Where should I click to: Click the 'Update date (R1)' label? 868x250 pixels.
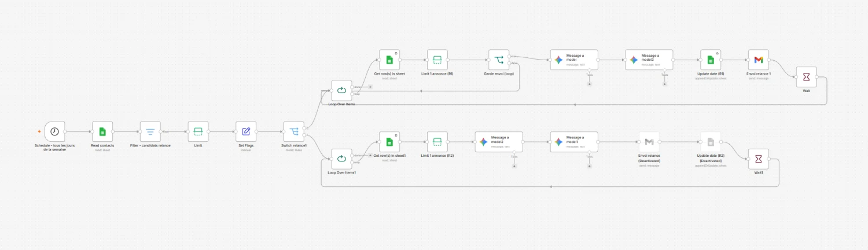[x=711, y=74]
